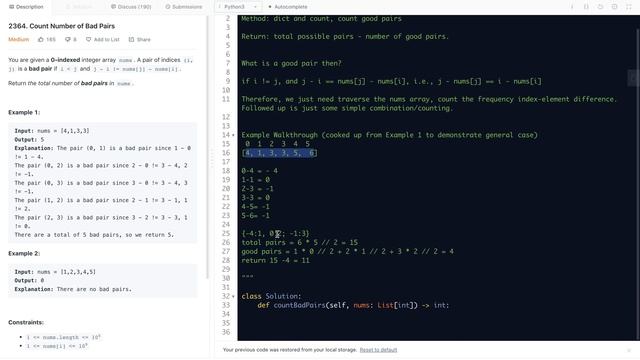The image size is (640, 360).
Task: Click the 'def countBadPairs' function line
Action: [x=353, y=305]
